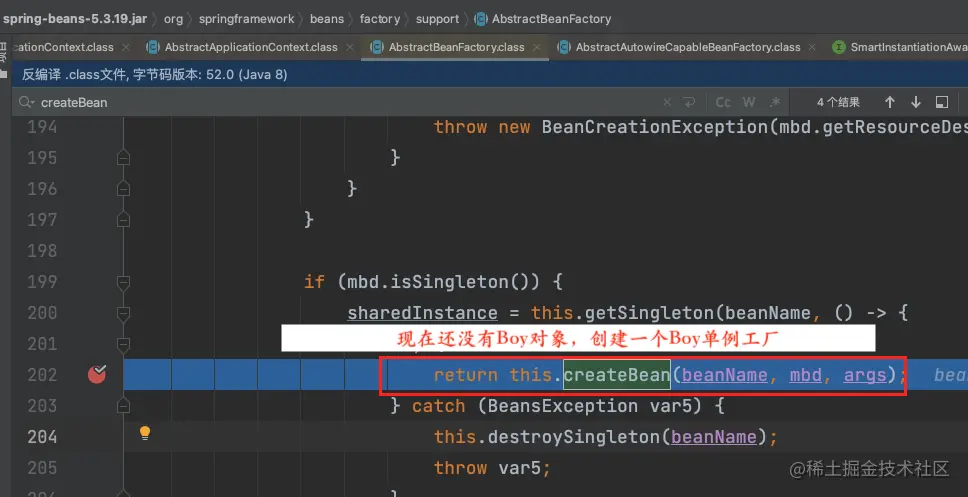Toggle Regex (.*) search option

775,102
